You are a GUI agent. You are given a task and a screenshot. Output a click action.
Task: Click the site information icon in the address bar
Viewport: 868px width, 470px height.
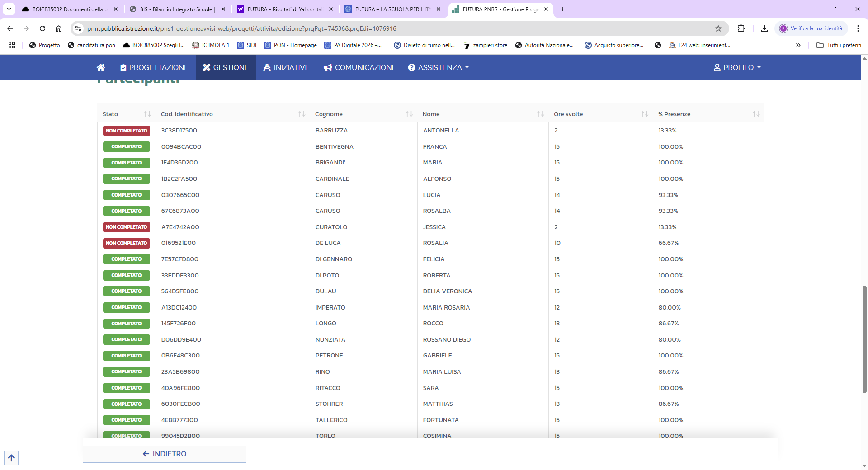coord(78,28)
